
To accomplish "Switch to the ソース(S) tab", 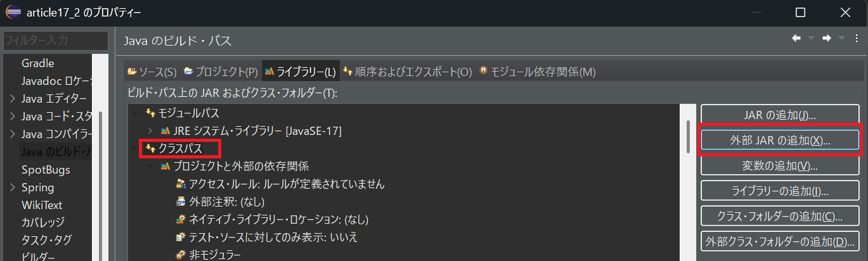I will [x=152, y=72].
